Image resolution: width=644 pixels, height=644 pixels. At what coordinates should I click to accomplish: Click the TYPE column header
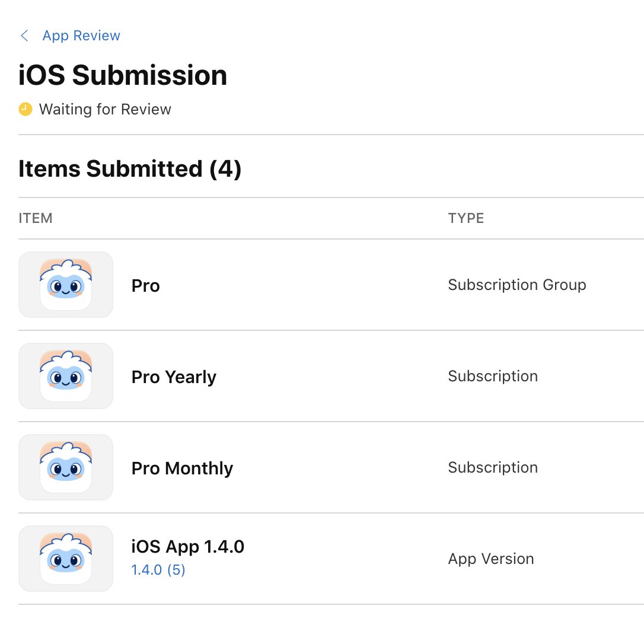click(x=466, y=218)
